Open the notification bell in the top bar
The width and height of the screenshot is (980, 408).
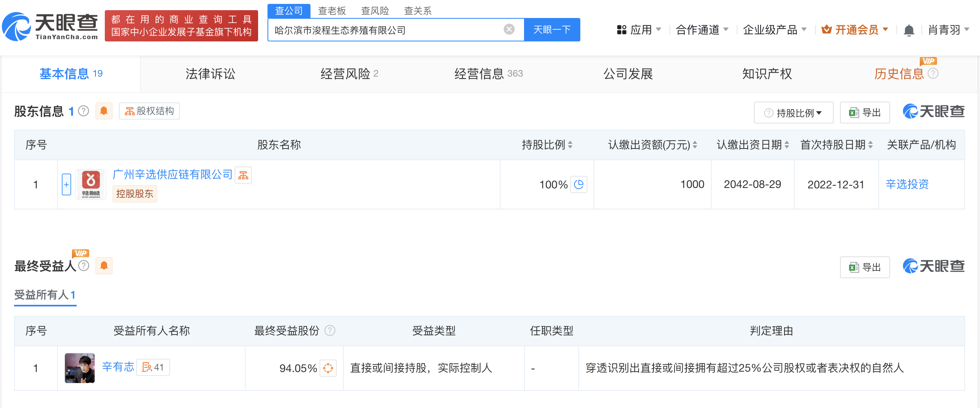point(909,30)
